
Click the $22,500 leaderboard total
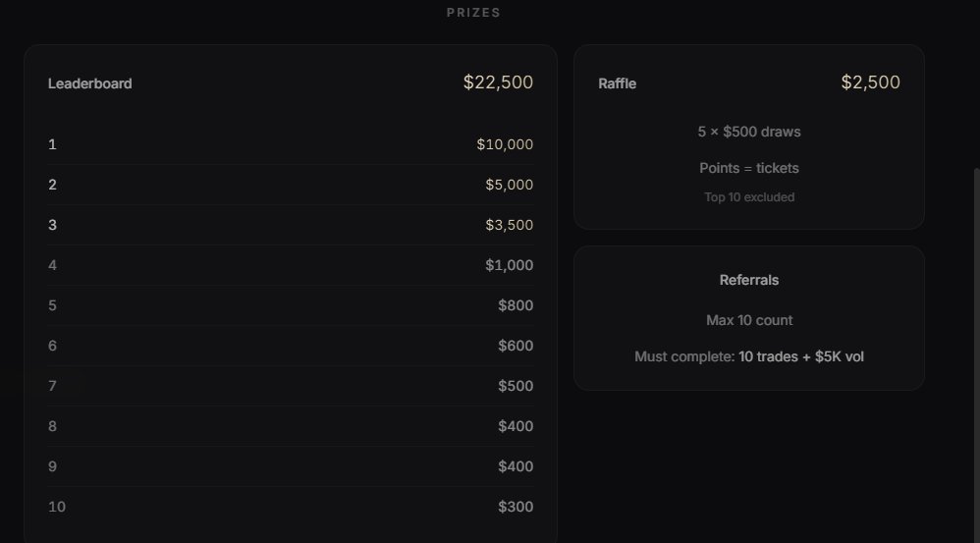pyautogui.click(x=498, y=82)
